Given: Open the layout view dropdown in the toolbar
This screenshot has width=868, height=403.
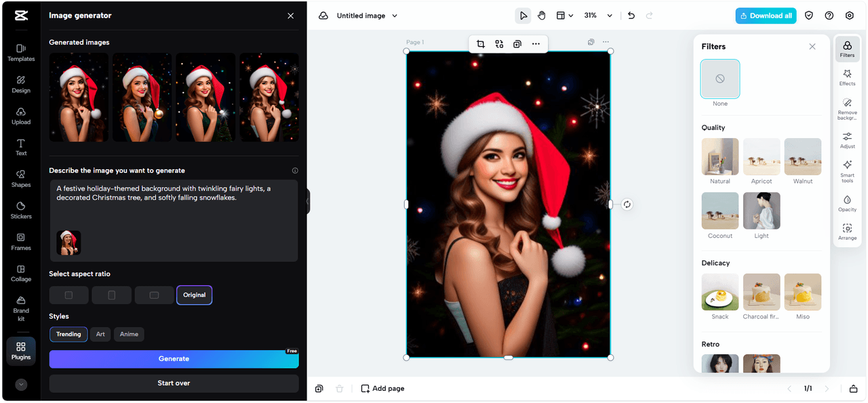Looking at the screenshot, I should pos(564,15).
